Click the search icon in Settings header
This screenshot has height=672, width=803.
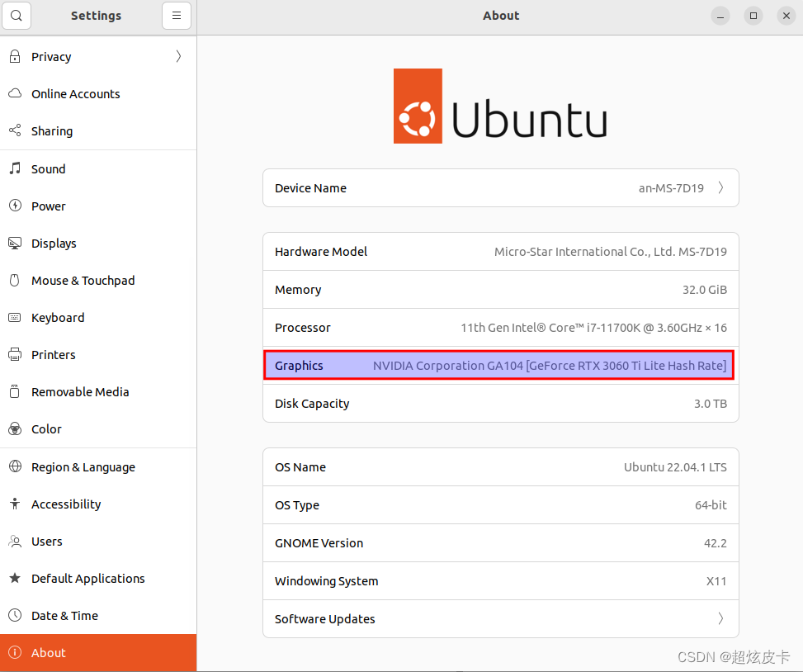(x=17, y=16)
